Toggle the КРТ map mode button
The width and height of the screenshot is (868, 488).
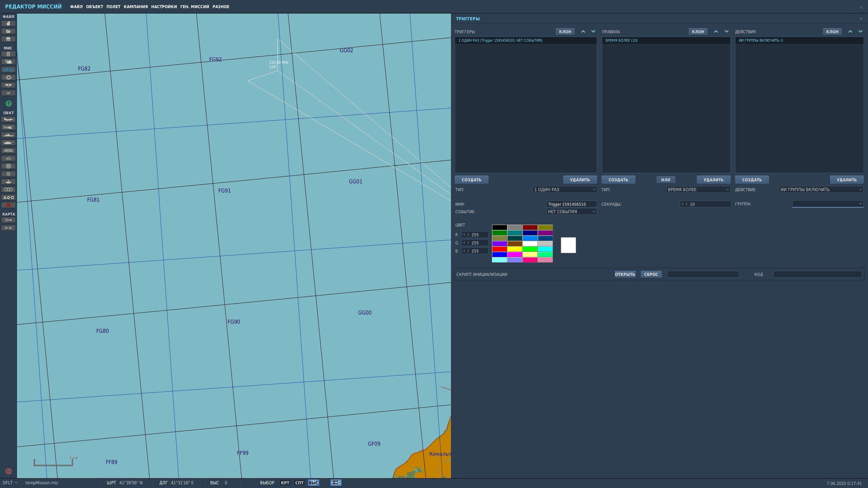(x=285, y=483)
